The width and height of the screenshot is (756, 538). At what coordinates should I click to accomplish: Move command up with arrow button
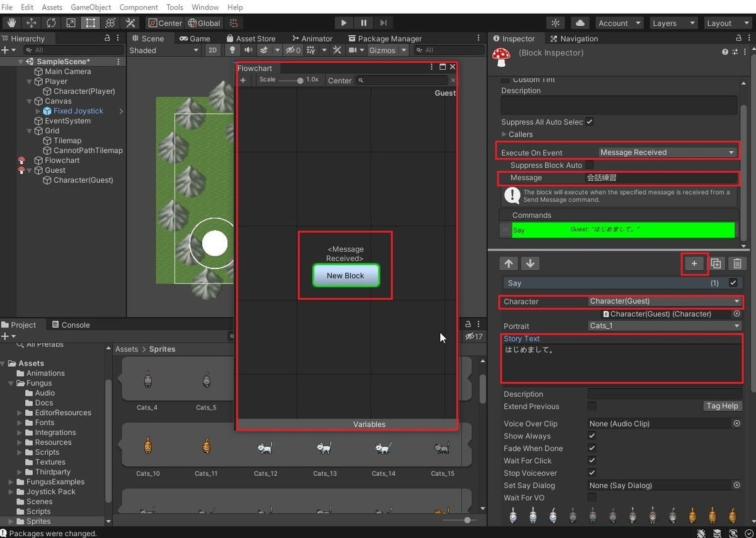pyautogui.click(x=509, y=263)
